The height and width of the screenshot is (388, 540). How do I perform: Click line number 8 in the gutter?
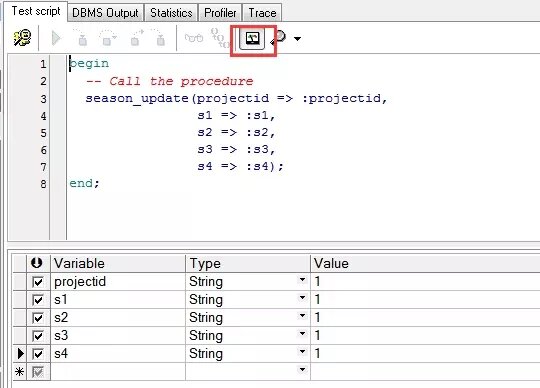click(43, 184)
